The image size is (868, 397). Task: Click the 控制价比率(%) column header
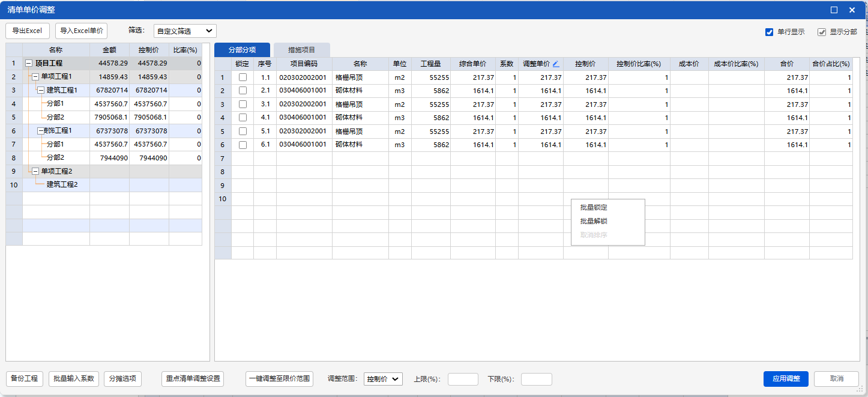pyautogui.click(x=639, y=64)
